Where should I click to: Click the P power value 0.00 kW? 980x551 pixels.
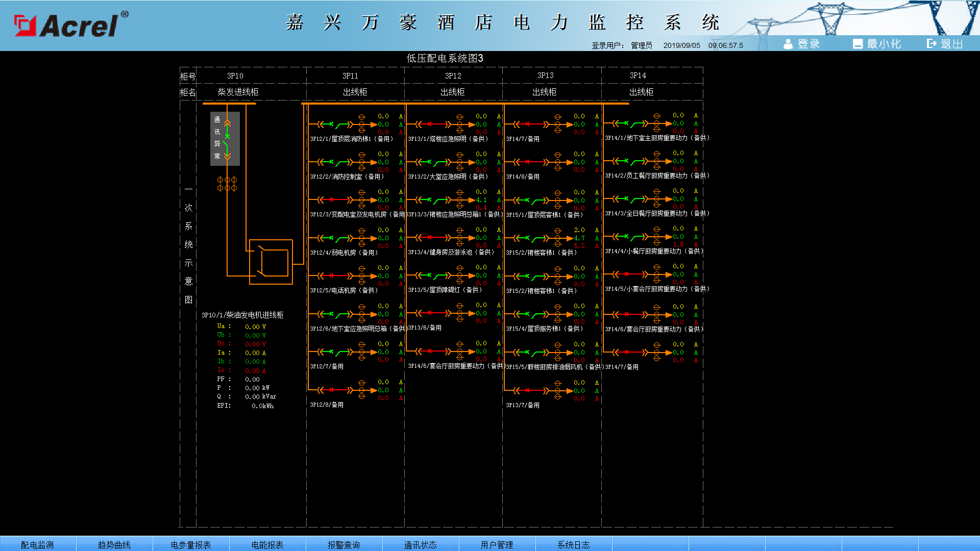(x=257, y=388)
